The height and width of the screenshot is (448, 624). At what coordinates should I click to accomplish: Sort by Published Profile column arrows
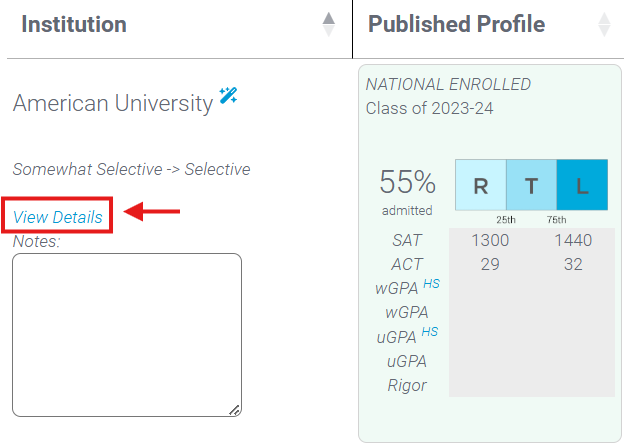pyautogui.click(x=604, y=25)
